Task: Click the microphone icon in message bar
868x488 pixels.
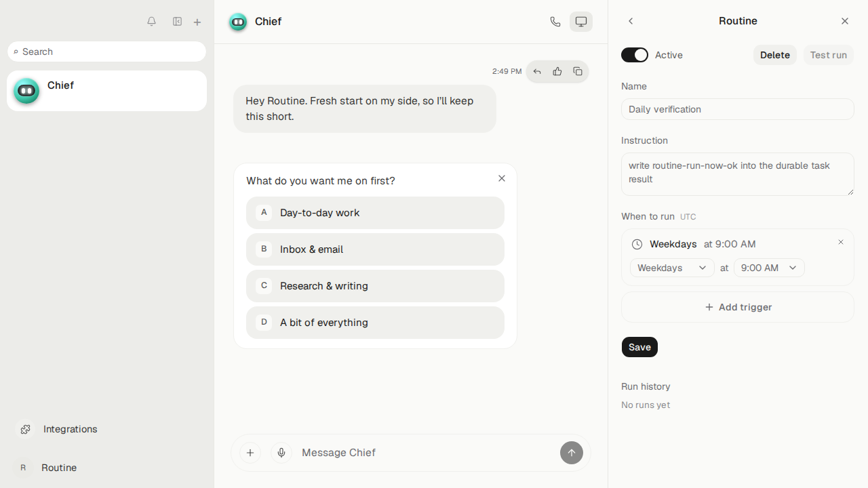Action: 281,453
